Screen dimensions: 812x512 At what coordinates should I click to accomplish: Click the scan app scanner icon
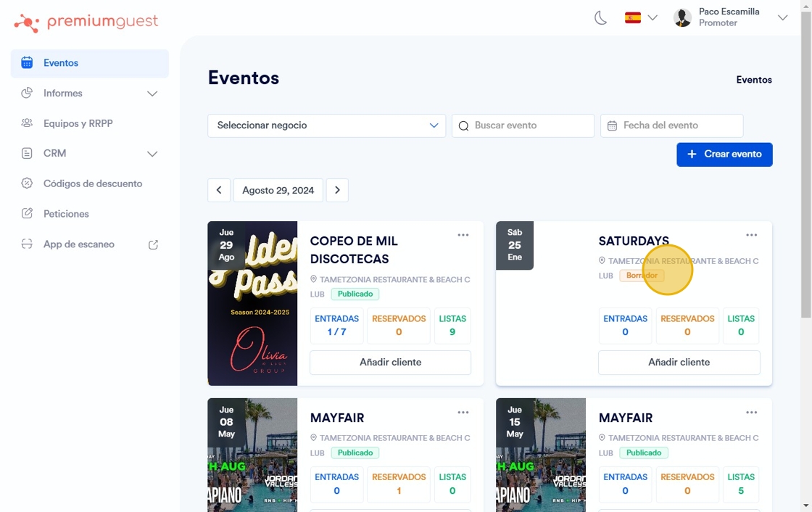[27, 244]
